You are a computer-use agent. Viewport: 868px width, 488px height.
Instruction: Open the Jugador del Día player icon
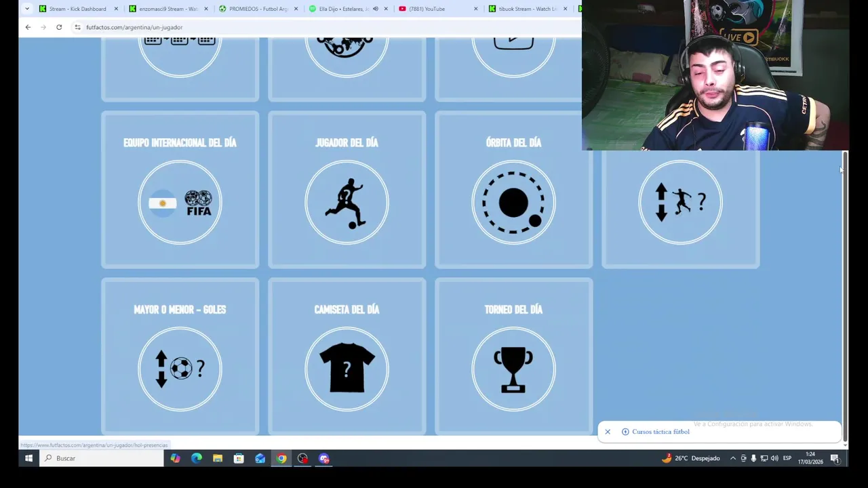(x=347, y=202)
